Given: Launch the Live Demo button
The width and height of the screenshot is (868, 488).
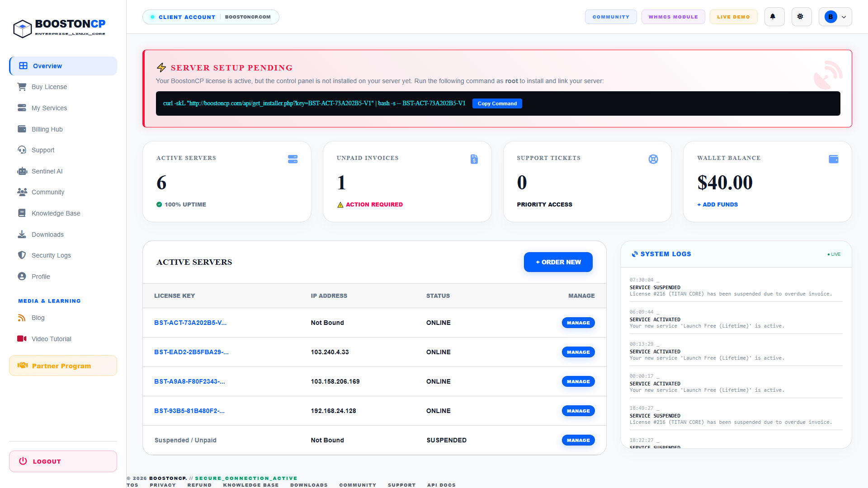Looking at the screenshot, I should click(733, 17).
